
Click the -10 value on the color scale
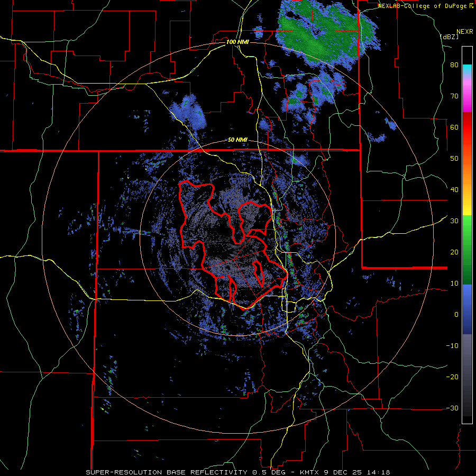[x=452, y=346]
